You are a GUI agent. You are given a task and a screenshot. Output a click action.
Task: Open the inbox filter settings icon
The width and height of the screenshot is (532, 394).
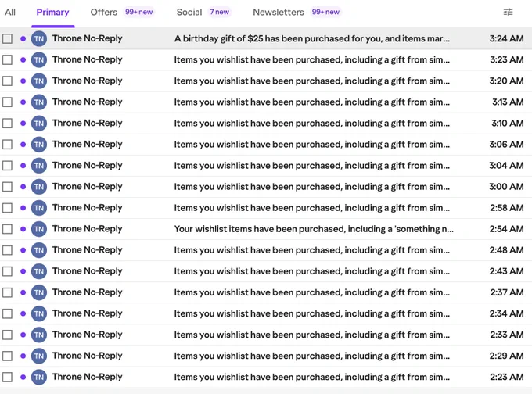point(508,13)
